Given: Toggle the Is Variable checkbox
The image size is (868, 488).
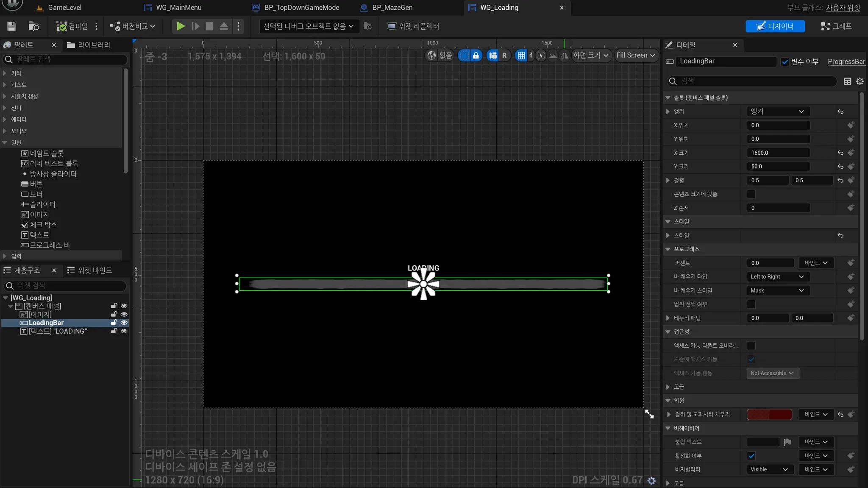Looking at the screenshot, I should [785, 62].
